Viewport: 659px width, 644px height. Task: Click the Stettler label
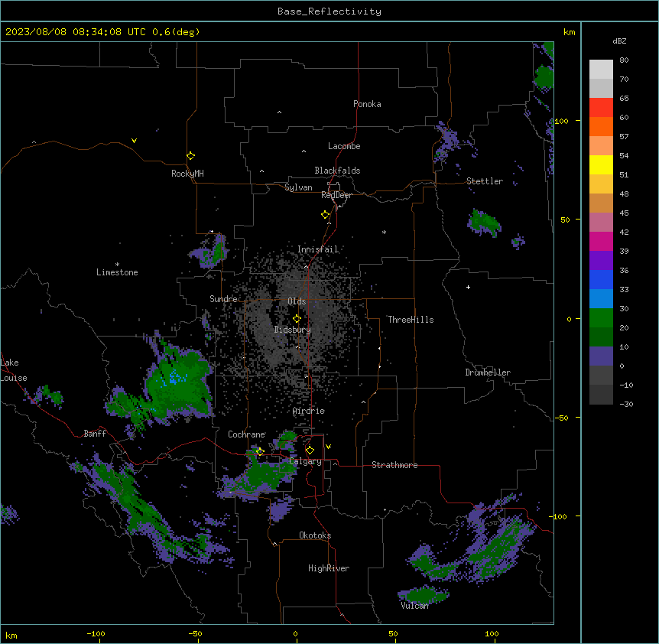[485, 181]
